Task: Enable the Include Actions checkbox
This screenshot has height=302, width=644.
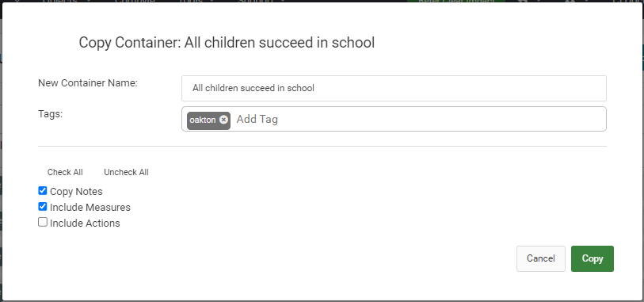Action: [x=43, y=222]
